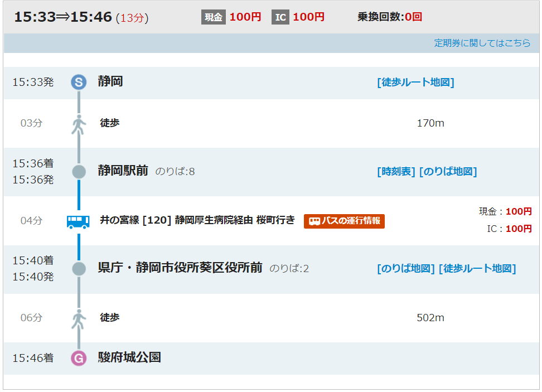
Task: Click the 15:33⇒15:46 trip time header
Action: tap(63, 17)
